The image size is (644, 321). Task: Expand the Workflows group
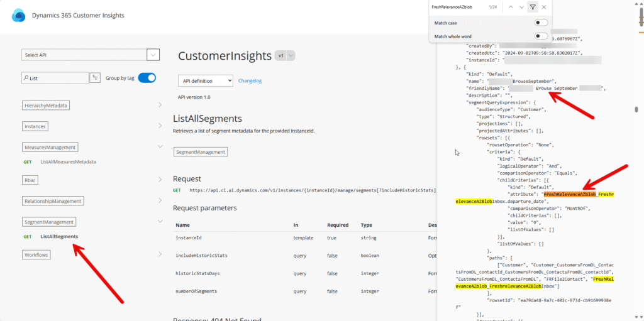pyautogui.click(x=160, y=254)
